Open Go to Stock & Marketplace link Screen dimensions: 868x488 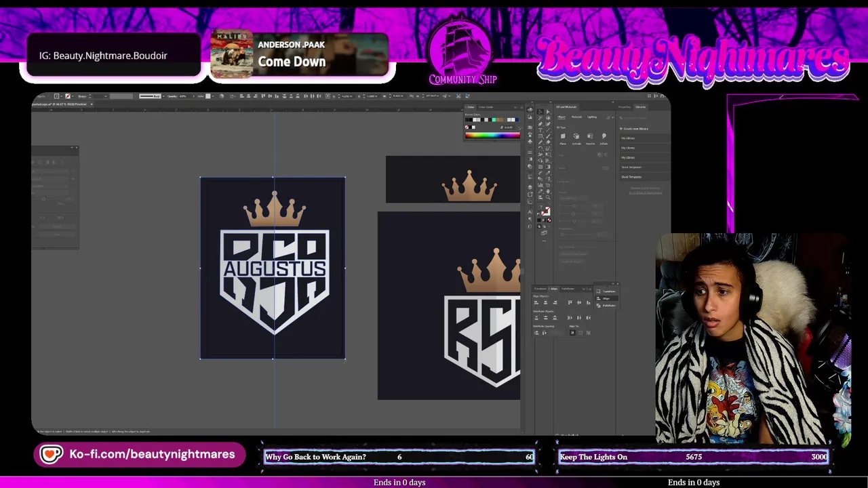coord(645,192)
